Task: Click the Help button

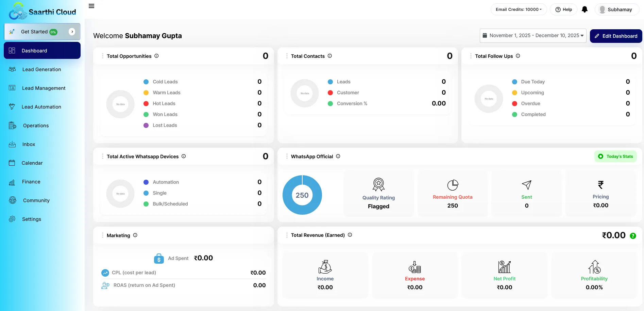Action: [x=563, y=10]
